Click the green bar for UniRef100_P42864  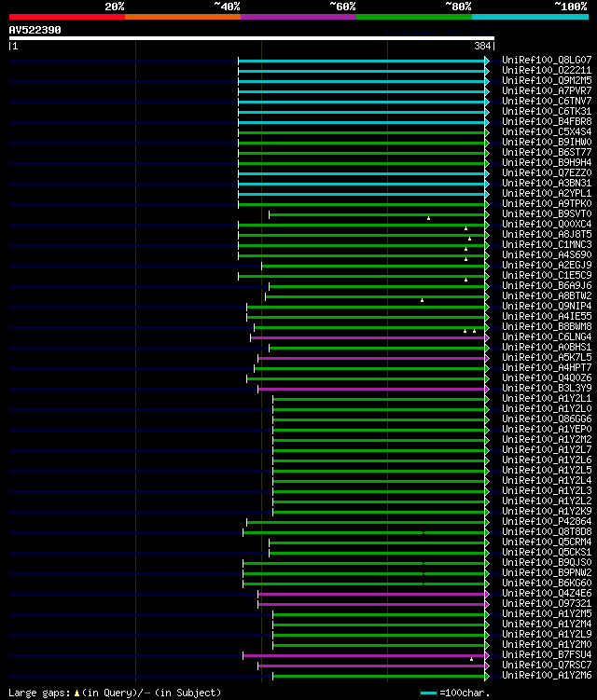pos(366,522)
